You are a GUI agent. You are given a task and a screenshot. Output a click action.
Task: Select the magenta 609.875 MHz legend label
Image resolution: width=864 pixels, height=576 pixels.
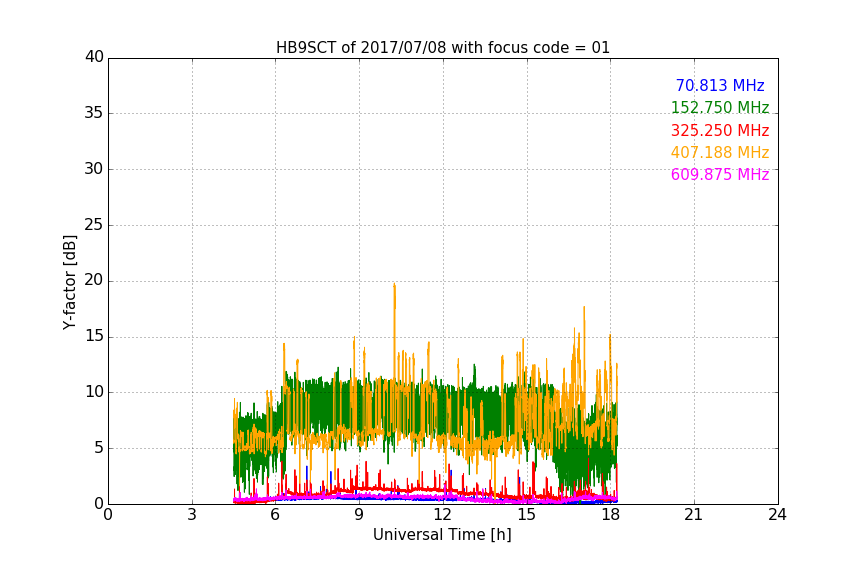pyautogui.click(x=720, y=174)
